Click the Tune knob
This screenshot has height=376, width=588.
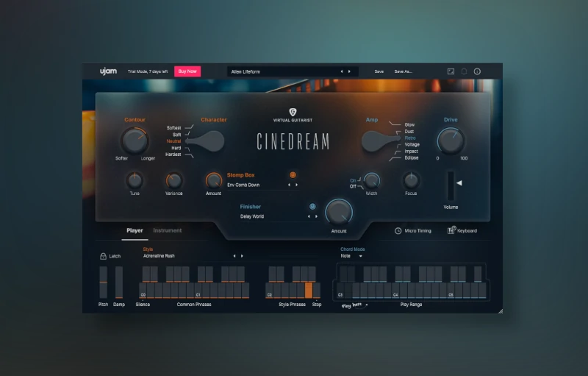click(135, 180)
